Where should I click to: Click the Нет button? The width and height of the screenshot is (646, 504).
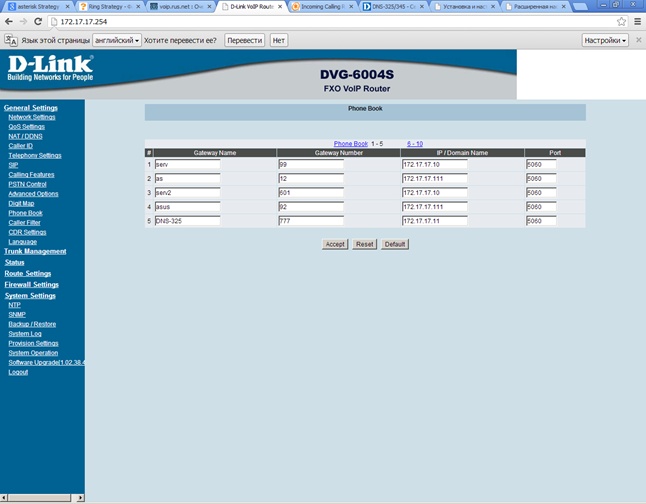[x=279, y=40]
